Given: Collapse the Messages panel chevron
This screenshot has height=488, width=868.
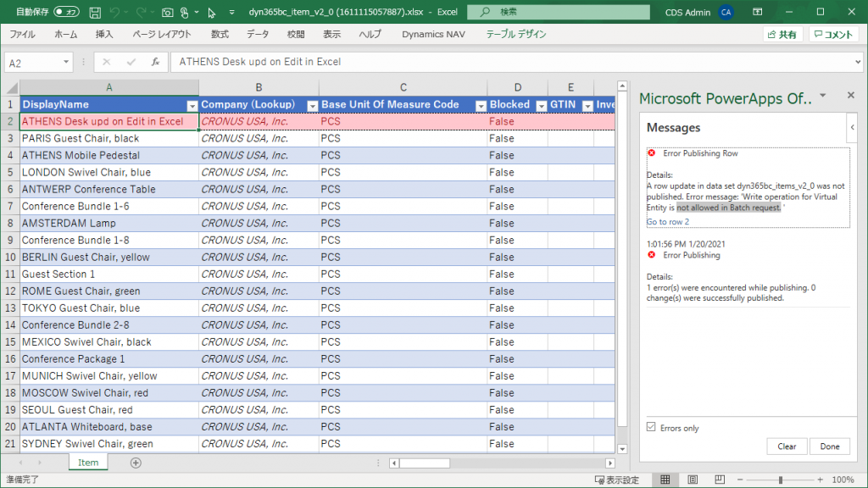Looking at the screenshot, I should pos(853,127).
